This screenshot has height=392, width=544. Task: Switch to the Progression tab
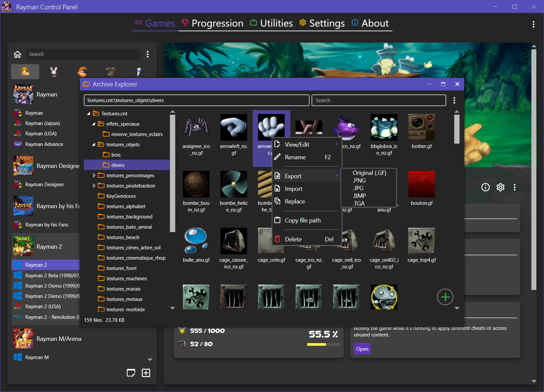tap(212, 23)
